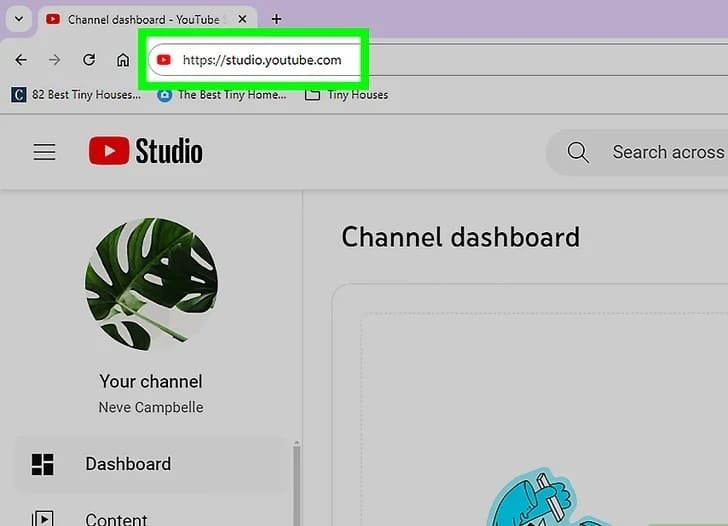
Task: Open a new browser tab
Action: (x=277, y=19)
